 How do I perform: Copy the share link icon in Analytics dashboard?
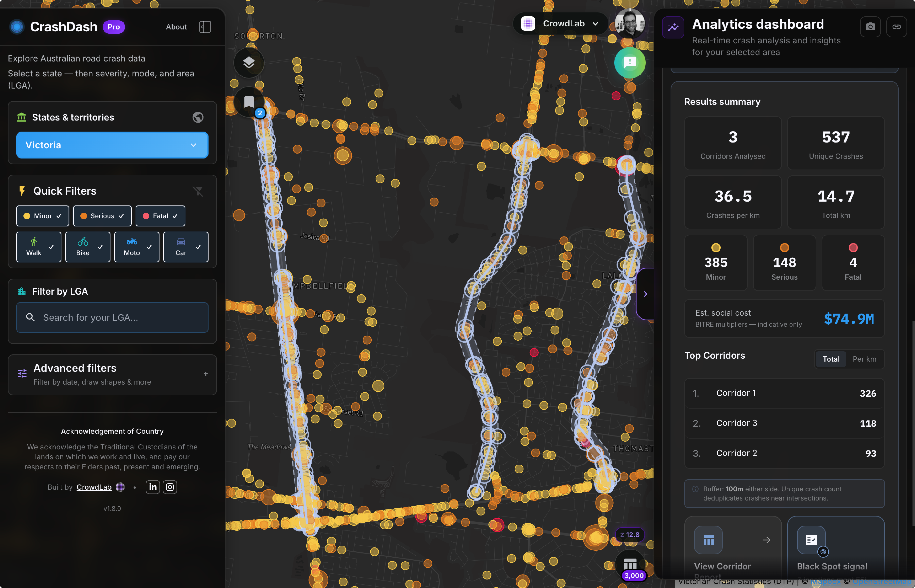point(896,27)
